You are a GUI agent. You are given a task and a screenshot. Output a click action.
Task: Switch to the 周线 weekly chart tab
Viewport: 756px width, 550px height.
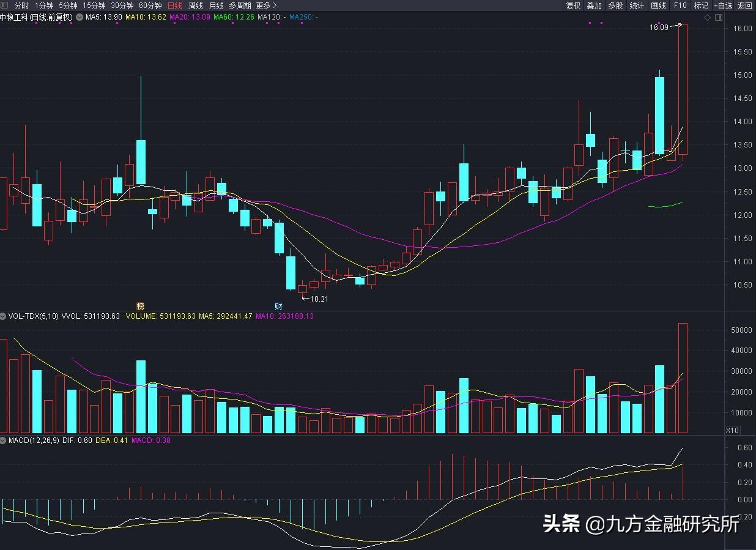pyautogui.click(x=196, y=5)
